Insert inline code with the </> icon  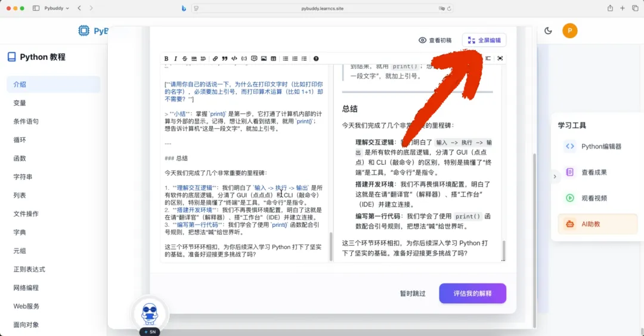(234, 58)
